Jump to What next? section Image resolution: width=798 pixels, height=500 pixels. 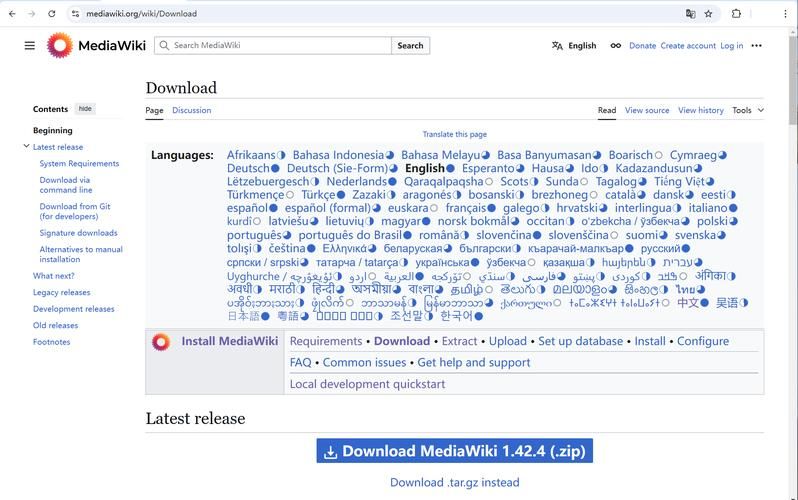click(53, 275)
